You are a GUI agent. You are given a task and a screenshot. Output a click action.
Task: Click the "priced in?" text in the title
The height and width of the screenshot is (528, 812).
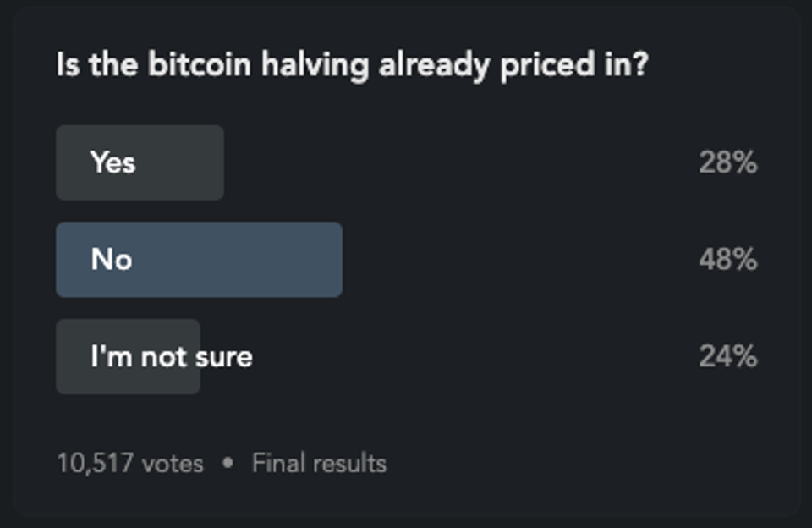[574, 65]
